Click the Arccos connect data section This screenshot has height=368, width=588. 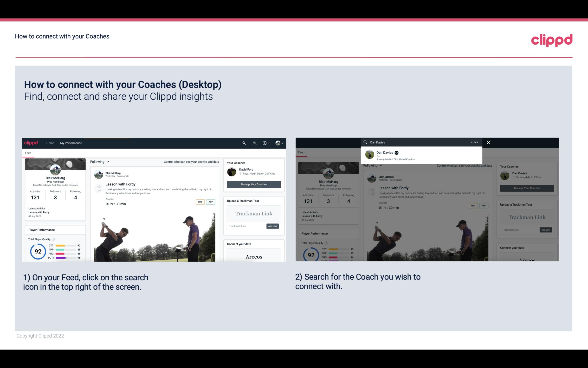pos(254,256)
